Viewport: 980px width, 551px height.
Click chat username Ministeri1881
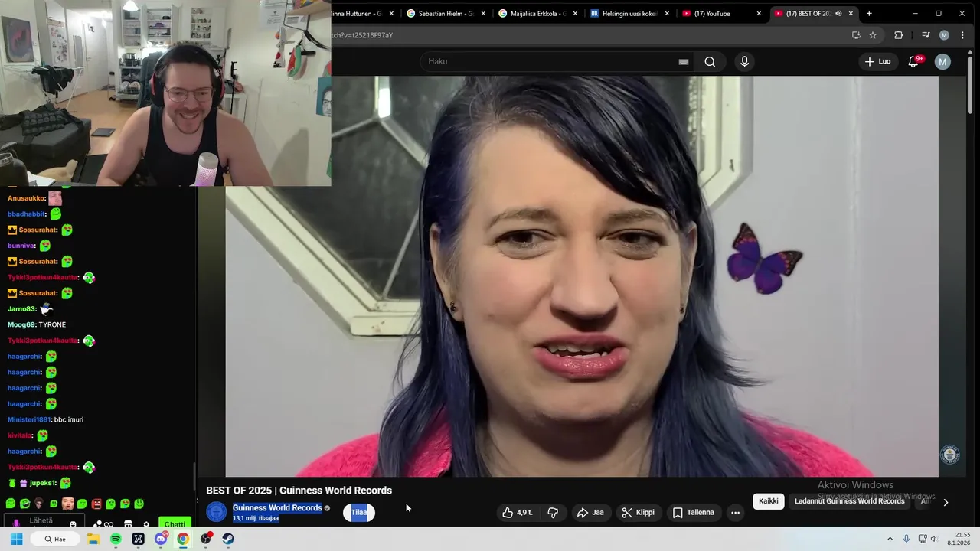click(x=29, y=419)
